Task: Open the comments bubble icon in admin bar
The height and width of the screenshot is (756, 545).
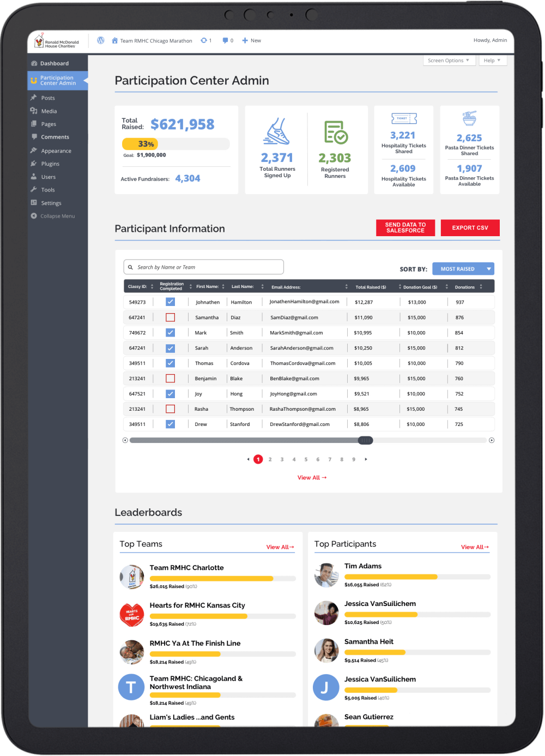Action: [x=225, y=40]
